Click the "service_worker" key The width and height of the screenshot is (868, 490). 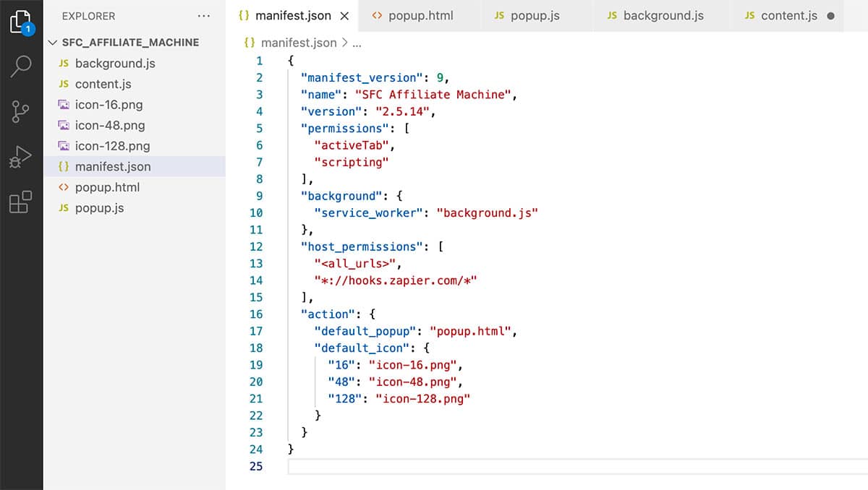click(x=369, y=212)
